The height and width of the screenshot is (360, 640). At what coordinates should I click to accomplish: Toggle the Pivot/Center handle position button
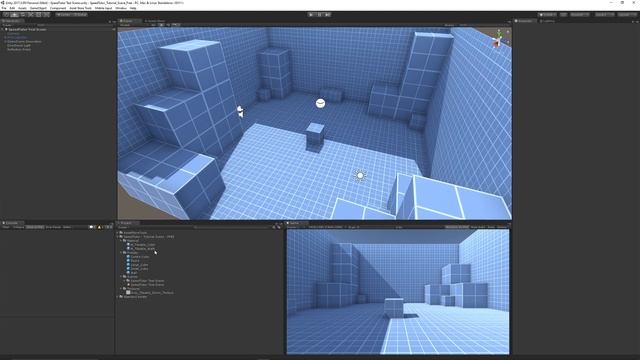[x=63, y=15]
